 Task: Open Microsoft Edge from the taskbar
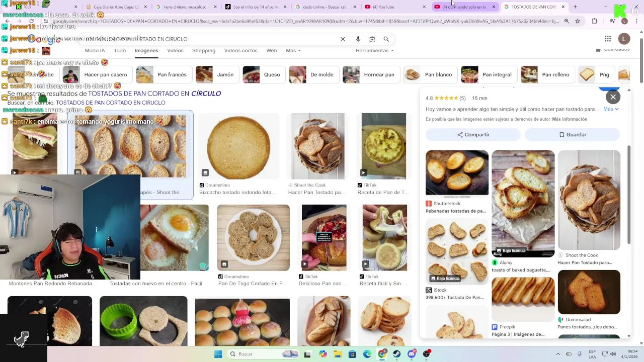point(367,354)
